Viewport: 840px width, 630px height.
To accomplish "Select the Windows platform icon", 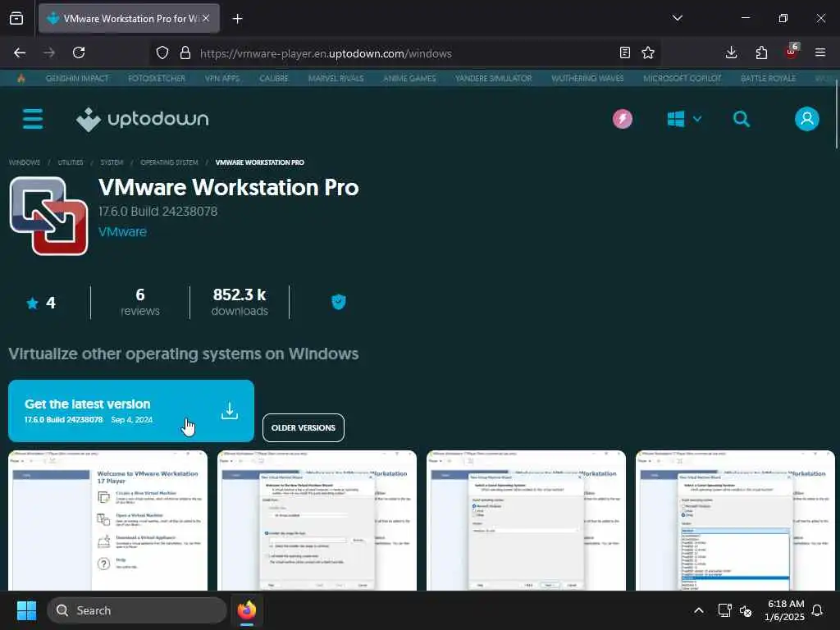I will click(x=676, y=119).
